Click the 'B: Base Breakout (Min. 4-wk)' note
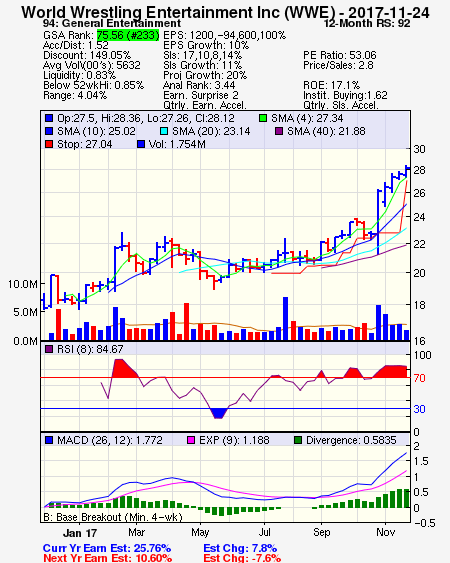 [x=113, y=517]
